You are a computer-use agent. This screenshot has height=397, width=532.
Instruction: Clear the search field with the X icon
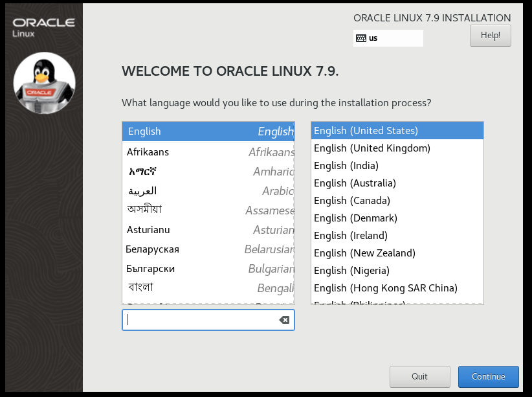(283, 319)
